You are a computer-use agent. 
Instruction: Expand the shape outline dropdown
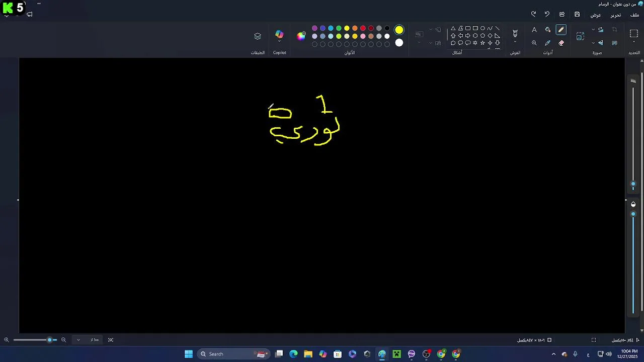[x=431, y=30]
